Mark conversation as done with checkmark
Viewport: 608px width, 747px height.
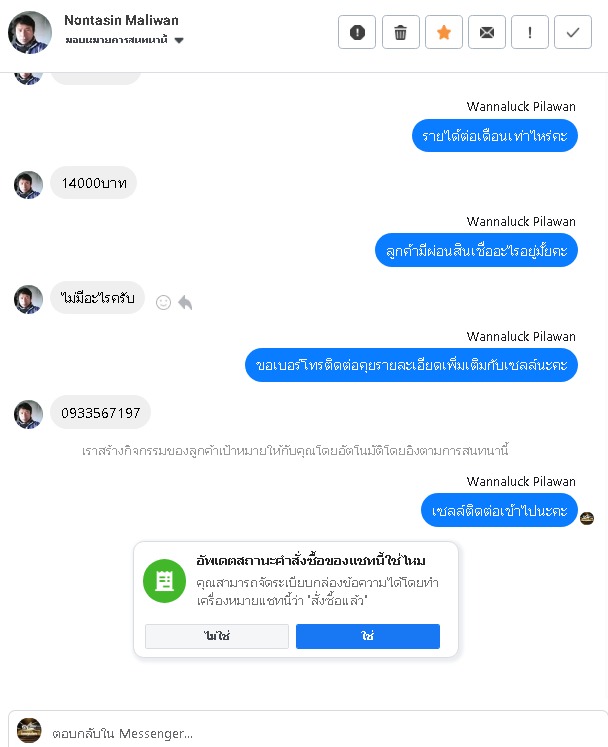point(573,32)
